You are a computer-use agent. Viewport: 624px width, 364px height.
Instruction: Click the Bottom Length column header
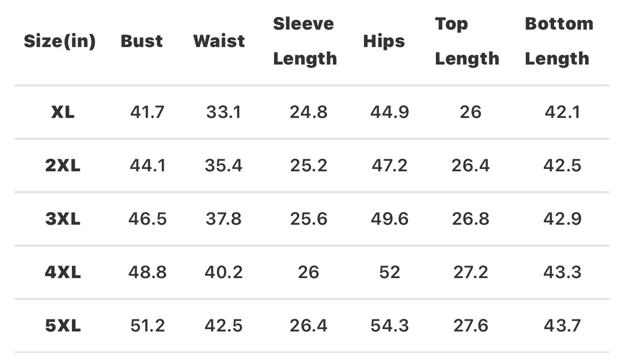[x=559, y=41]
